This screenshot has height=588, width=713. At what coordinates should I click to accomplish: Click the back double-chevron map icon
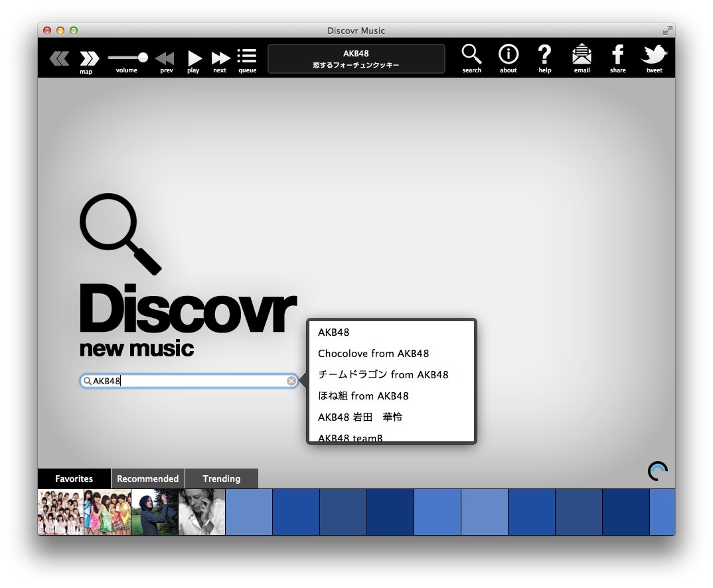pyautogui.click(x=59, y=58)
